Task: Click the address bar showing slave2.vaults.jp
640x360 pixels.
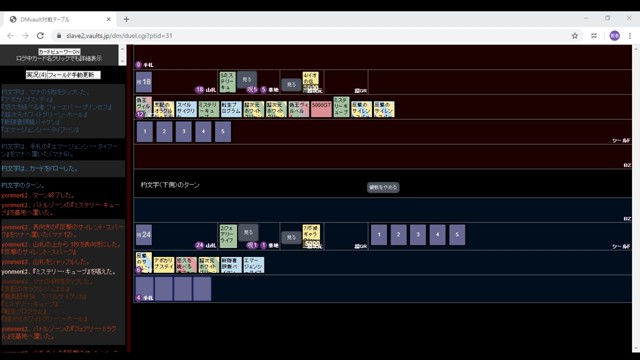Action: [310, 36]
